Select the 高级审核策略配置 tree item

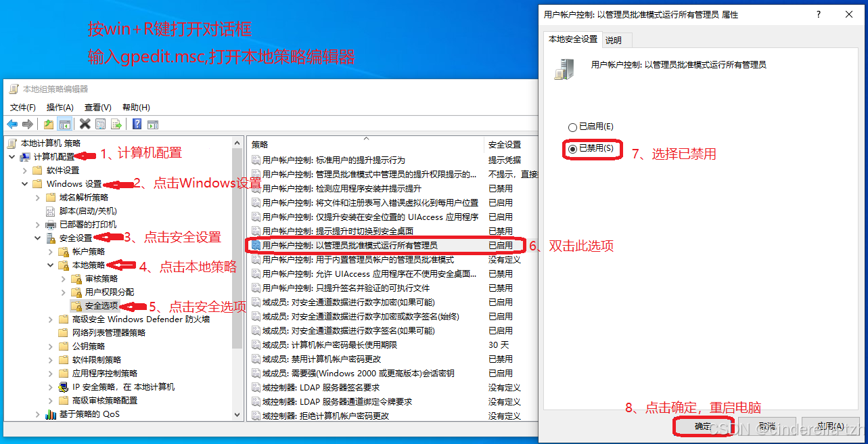(105, 400)
